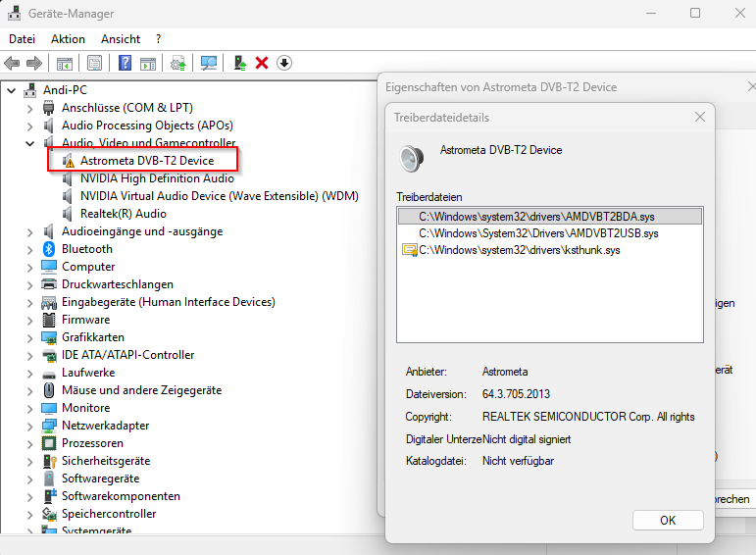Screen dimensions: 756x555
Task: Click the Laufwerke drive icon
Action: [x=49, y=374]
